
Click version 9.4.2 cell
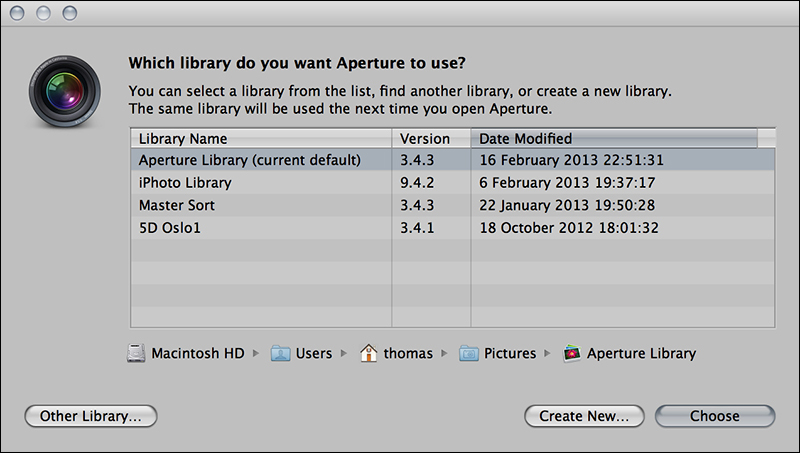(417, 182)
